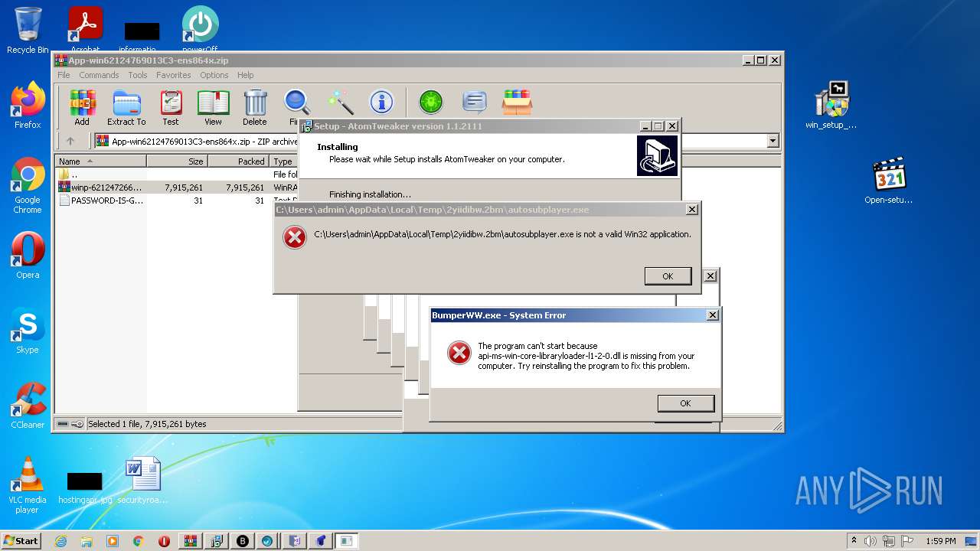Screen dimensions: 980x551
Task: Open the securityroa Word document icon
Action: (142, 481)
